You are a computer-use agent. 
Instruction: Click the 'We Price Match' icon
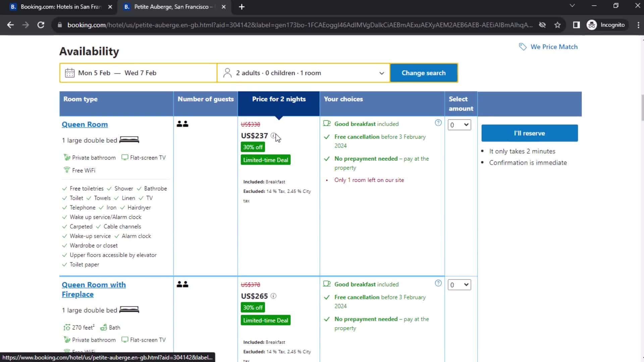coord(523,46)
